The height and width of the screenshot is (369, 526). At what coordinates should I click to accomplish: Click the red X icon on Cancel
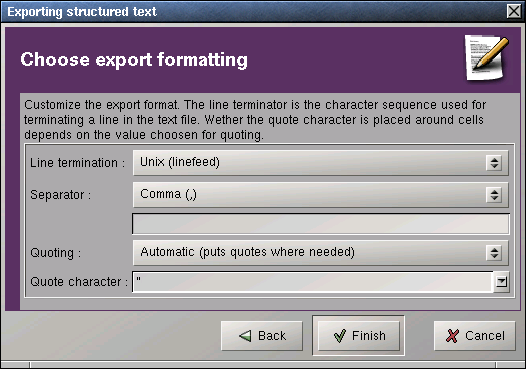453,336
